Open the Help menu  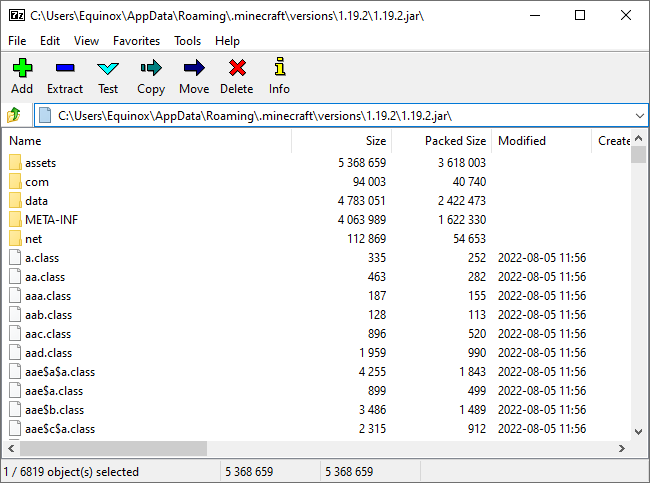tap(227, 41)
